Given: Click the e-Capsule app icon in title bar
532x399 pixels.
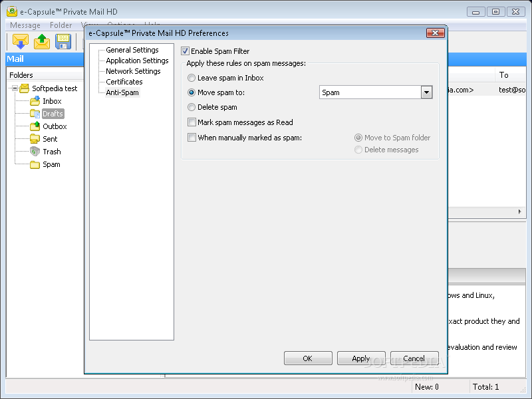Looking at the screenshot, I should point(12,11).
